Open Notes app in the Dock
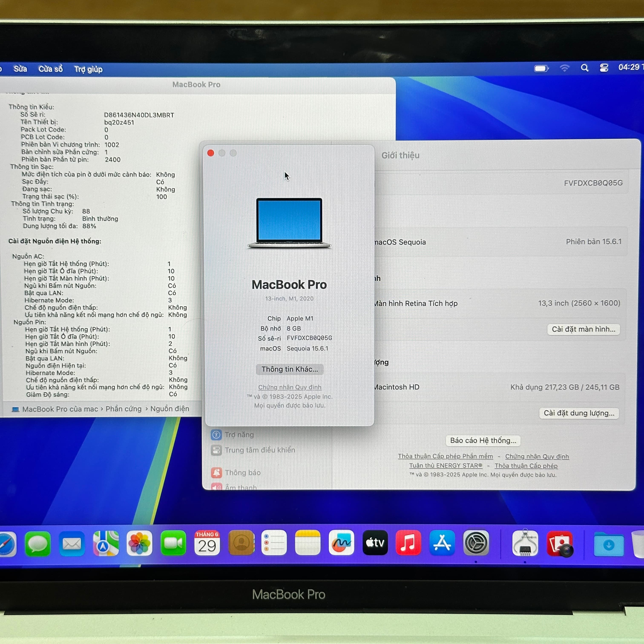 308,543
